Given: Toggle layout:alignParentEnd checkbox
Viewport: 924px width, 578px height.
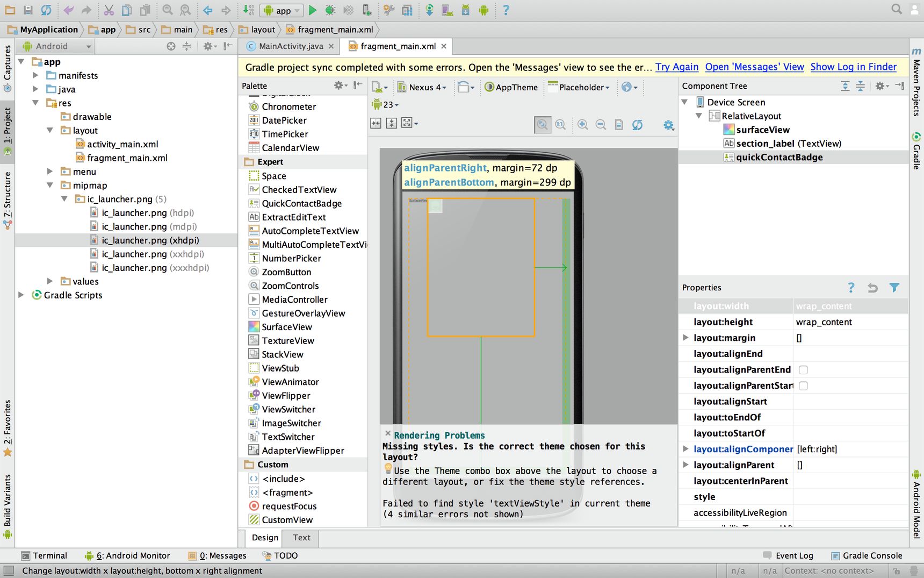Looking at the screenshot, I should [x=803, y=370].
